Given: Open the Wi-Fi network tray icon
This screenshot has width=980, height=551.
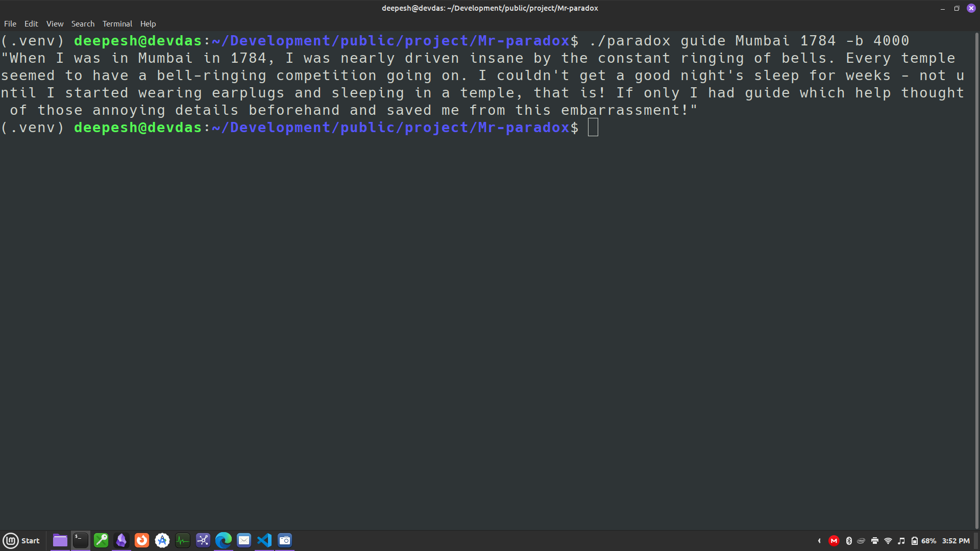Looking at the screenshot, I should click(888, 541).
